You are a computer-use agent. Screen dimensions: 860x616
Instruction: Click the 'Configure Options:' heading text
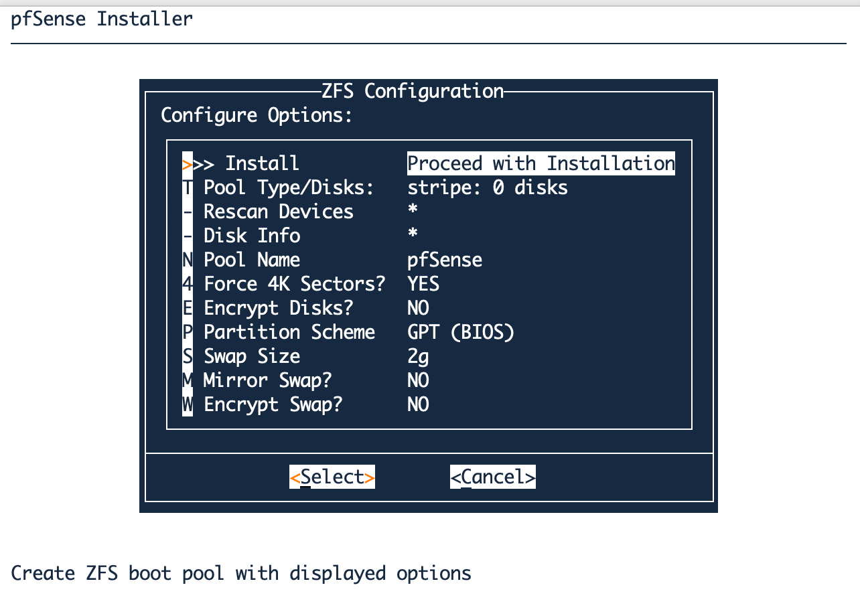257,115
